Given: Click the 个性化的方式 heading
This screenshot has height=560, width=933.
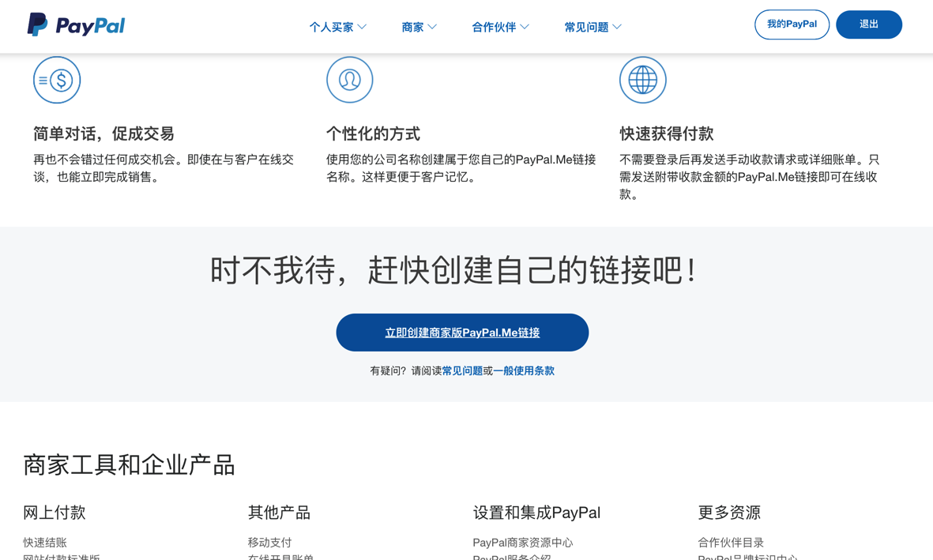Looking at the screenshot, I should [x=373, y=133].
